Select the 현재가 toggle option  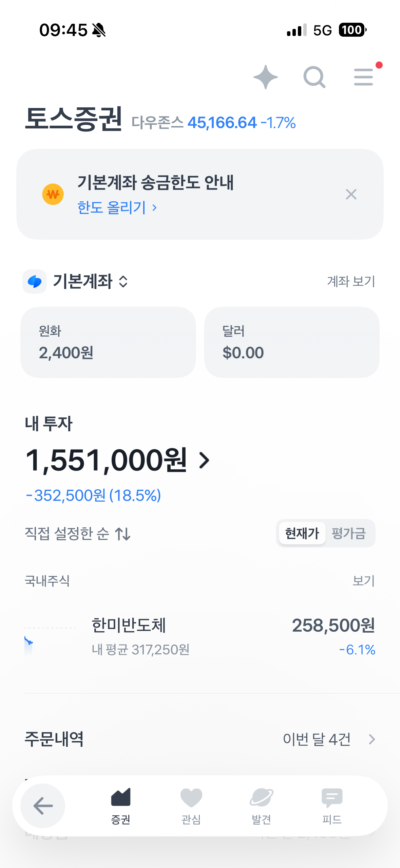pyautogui.click(x=302, y=533)
